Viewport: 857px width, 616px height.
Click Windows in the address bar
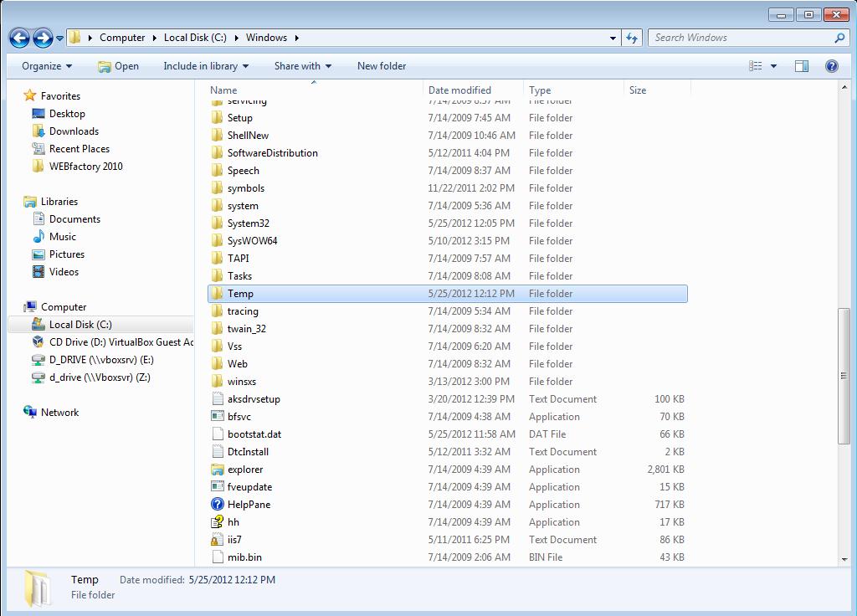pyautogui.click(x=267, y=38)
